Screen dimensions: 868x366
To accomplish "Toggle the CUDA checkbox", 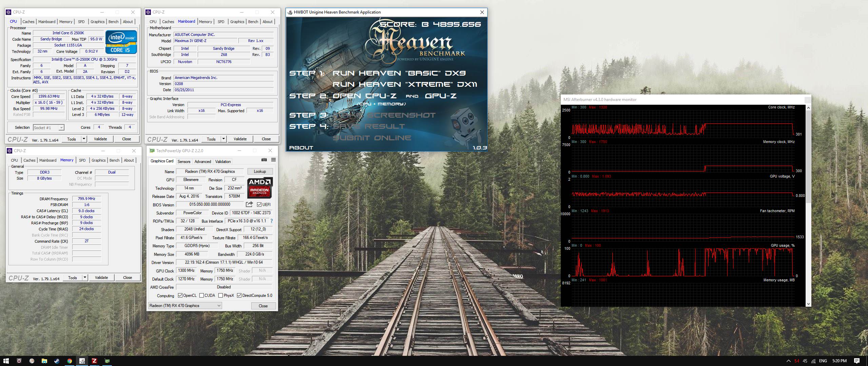I will pos(202,295).
